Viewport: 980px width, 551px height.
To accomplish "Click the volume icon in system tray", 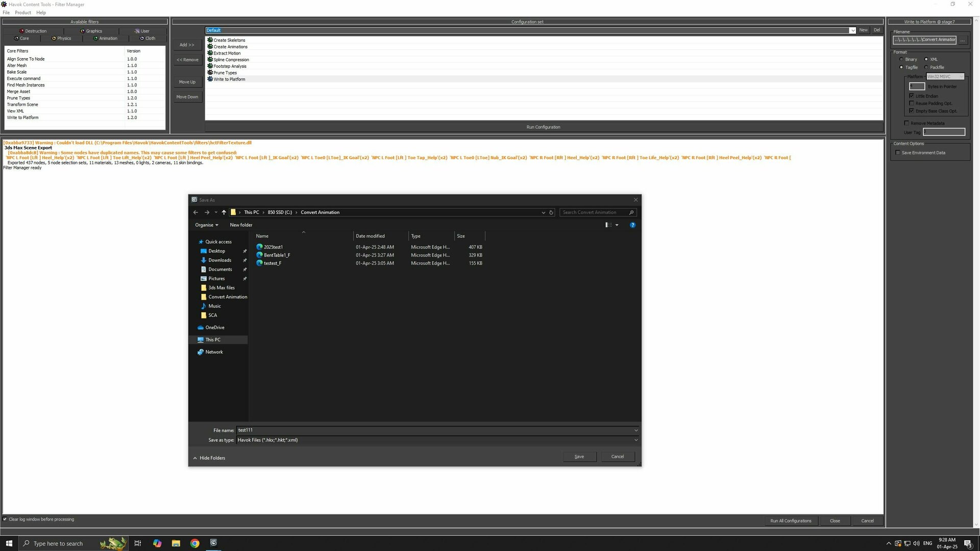I will pyautogui.click(x=916, y=543).
